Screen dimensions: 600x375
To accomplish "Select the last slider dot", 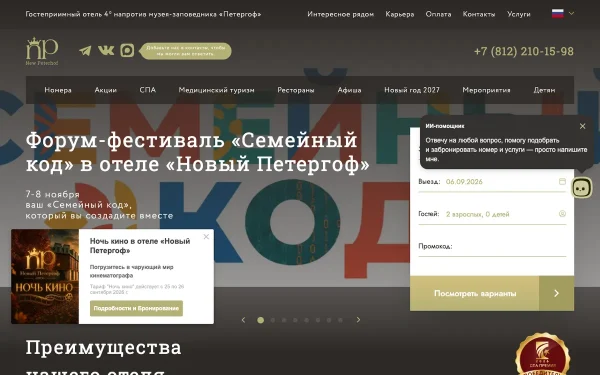I will coord(340,320).
